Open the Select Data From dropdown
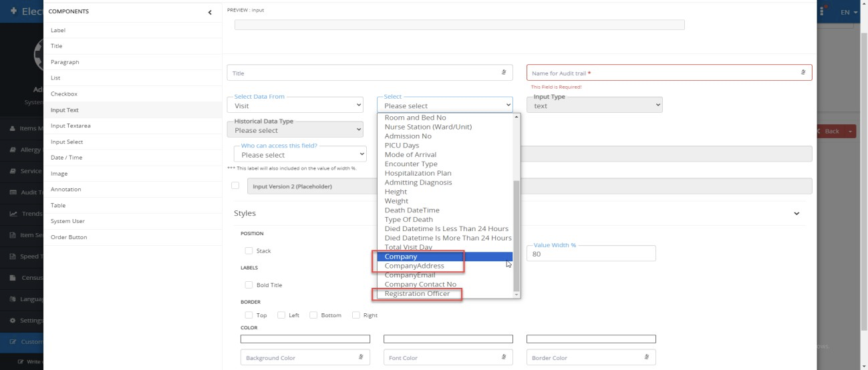Image resolution: width=868 pixels, height=370 pixels. click(x=298, y=106)
